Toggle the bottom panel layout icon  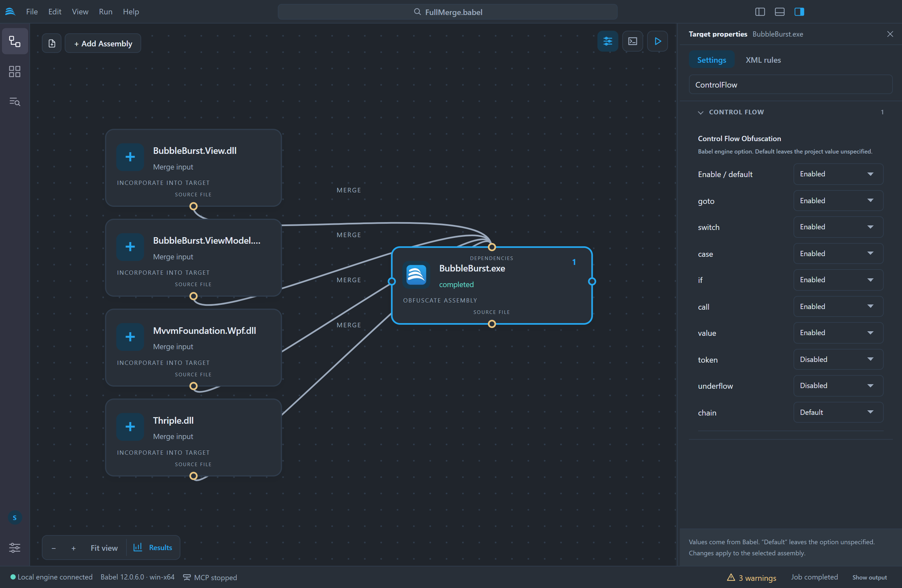coord(779,12)
